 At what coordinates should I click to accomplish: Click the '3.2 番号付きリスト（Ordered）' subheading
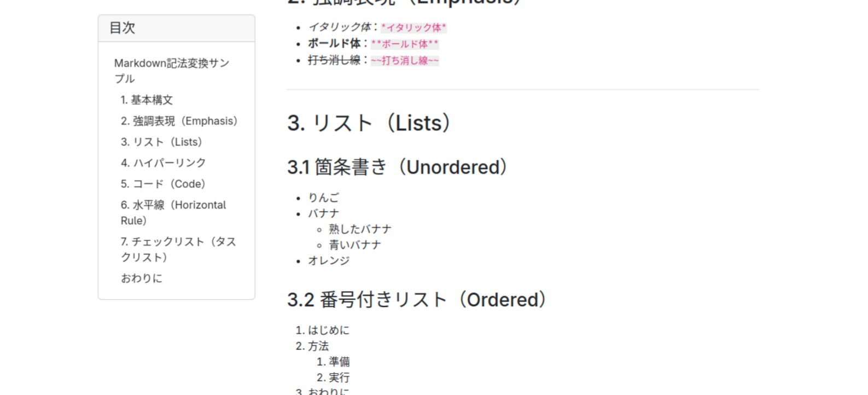pos(416,300)
